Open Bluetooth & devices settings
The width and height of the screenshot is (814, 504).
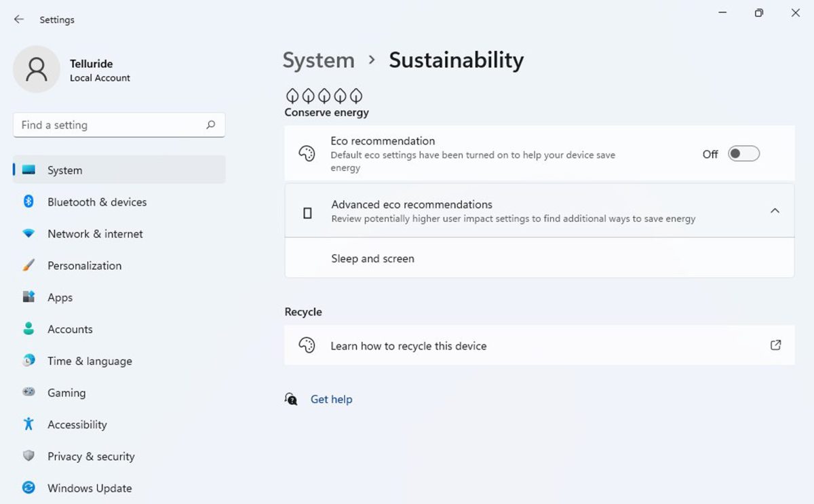119,201
